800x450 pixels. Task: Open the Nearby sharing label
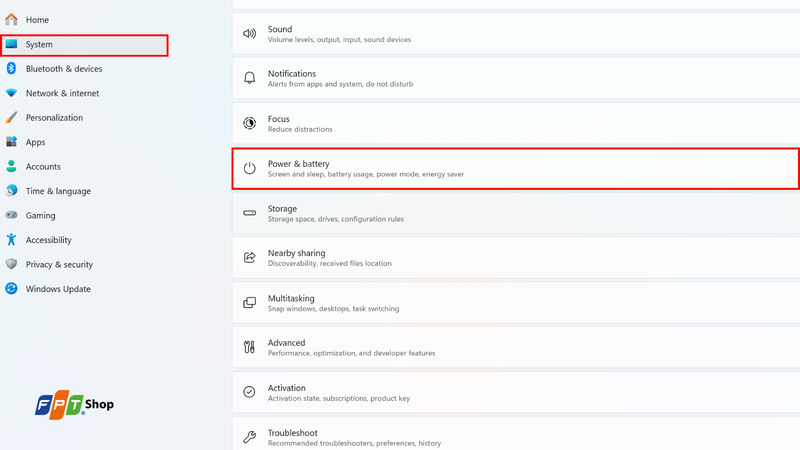(296, 253)
